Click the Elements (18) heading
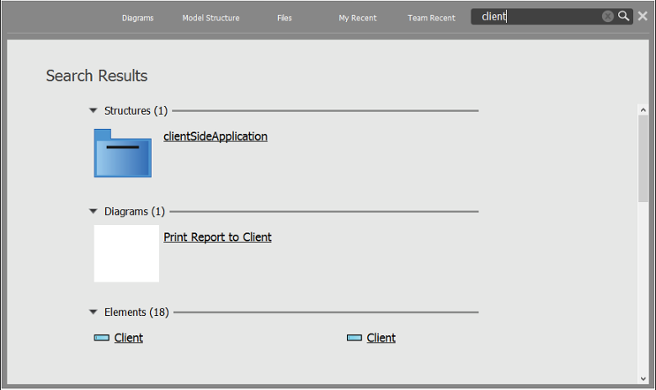Image resolution: width=656 pixels, height=390 pixels. [x=136, y=312]
